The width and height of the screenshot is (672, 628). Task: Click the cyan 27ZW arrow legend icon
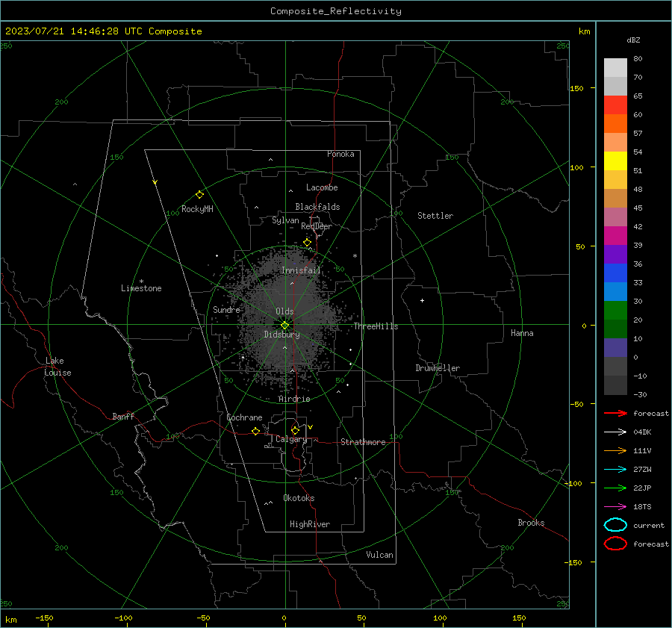click(x=615, y=470)
